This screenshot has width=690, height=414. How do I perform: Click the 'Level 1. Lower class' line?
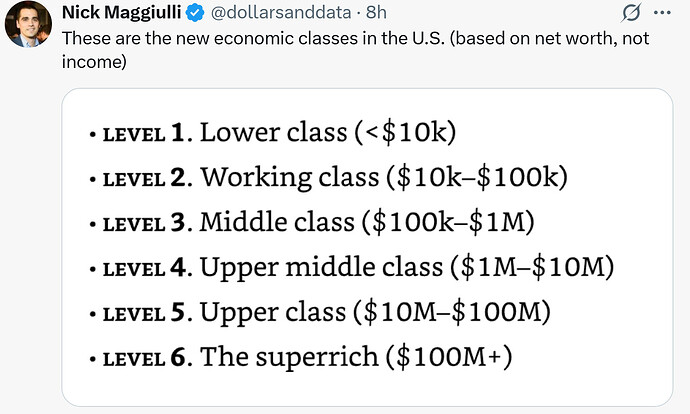click(272, 132)
